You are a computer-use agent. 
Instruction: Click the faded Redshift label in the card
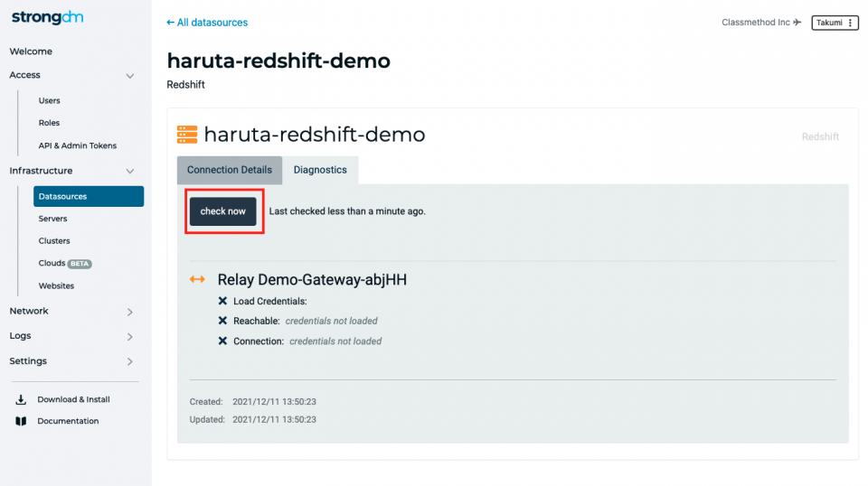820,136
